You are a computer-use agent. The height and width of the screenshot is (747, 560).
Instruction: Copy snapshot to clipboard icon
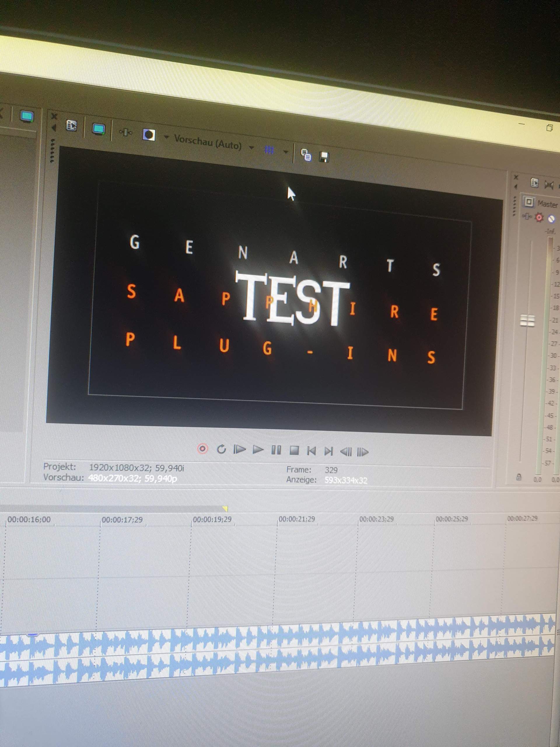(306, 155)
